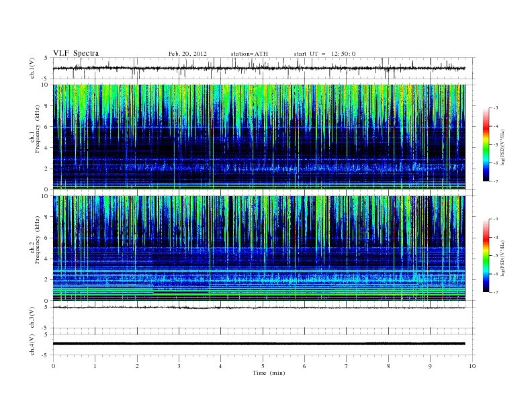Click the "6" tick on the time axis

click(304, 366)
